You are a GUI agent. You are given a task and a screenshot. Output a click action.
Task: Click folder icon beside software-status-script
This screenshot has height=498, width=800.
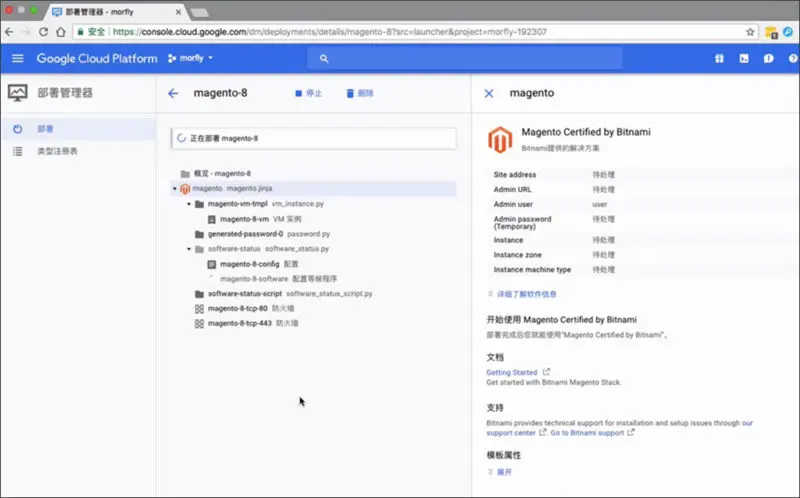coord(199,294)
